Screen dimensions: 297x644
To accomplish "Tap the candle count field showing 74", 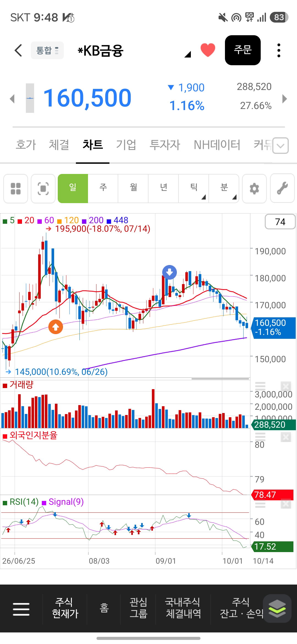I will click(280, 222).
